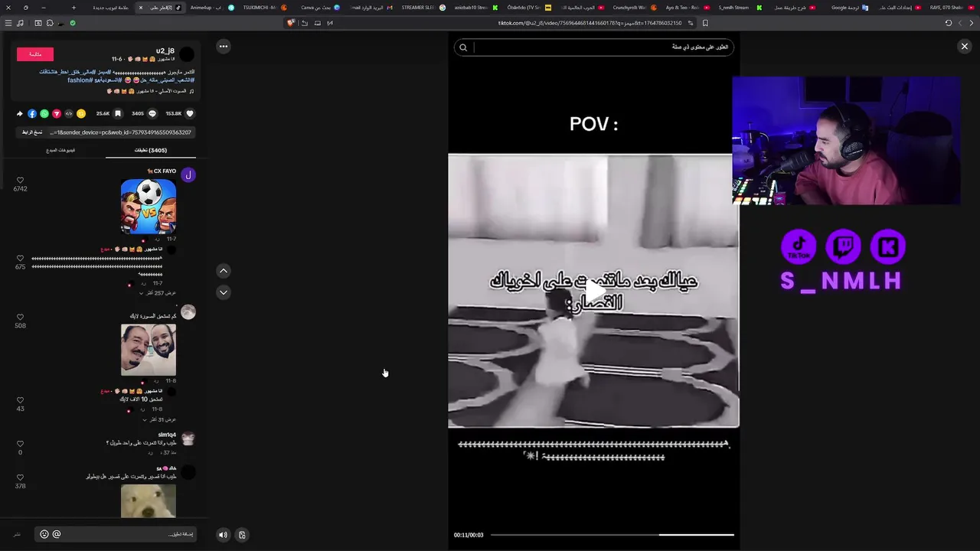Switch to the creator videos tab
980x551 pixels.
[60, 150]
